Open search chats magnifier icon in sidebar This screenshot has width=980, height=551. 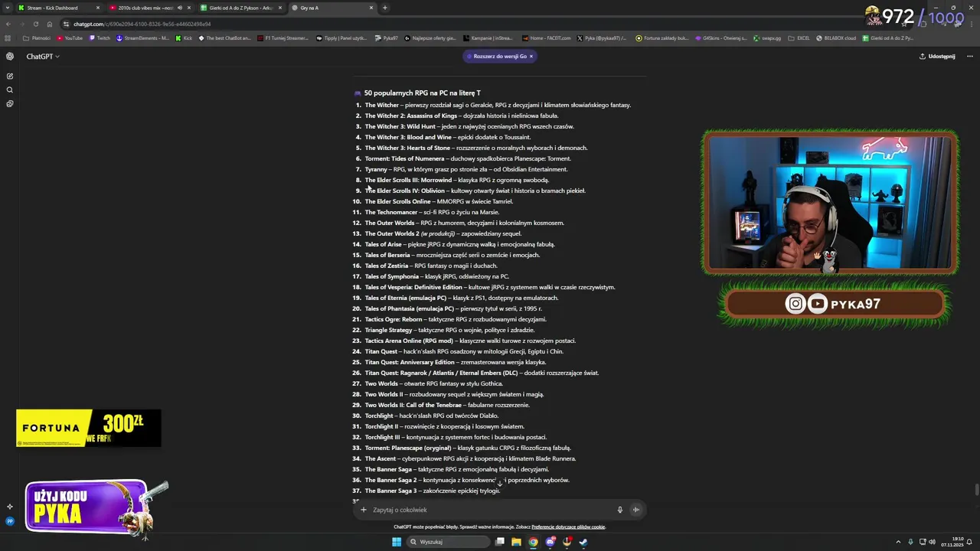pyautogui.click(x=10, y=90)
